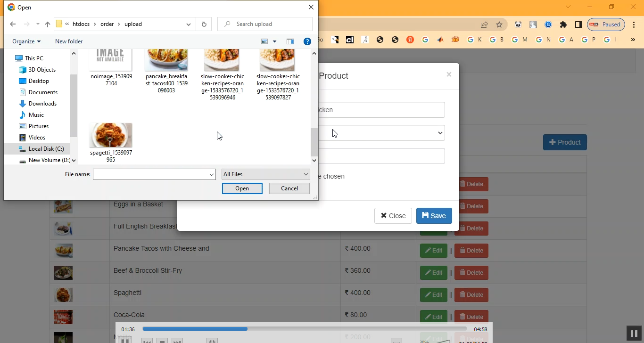This screenshot has width=644, height=343.
Task: Open the Yandex bookmark
Action: pos(410,40)
